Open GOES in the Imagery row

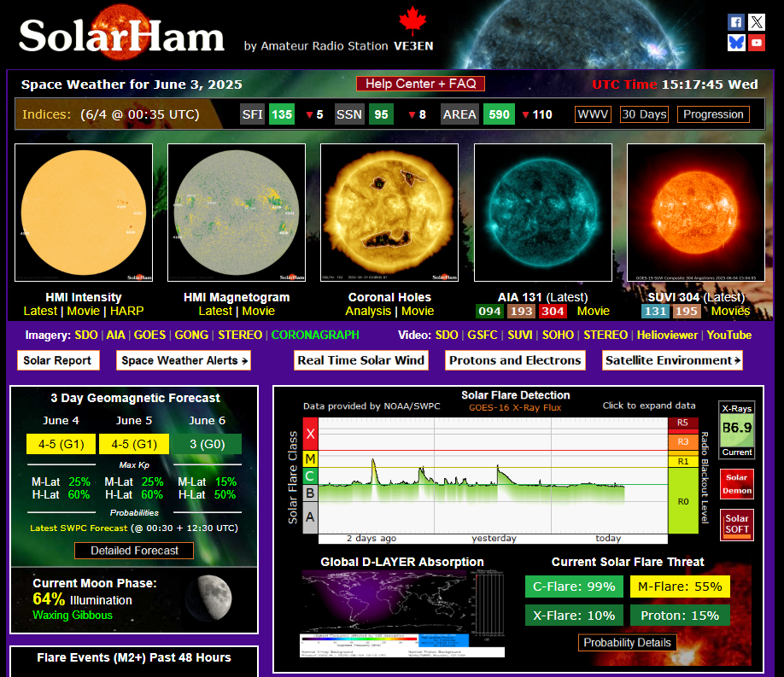(x=149, y=335)
